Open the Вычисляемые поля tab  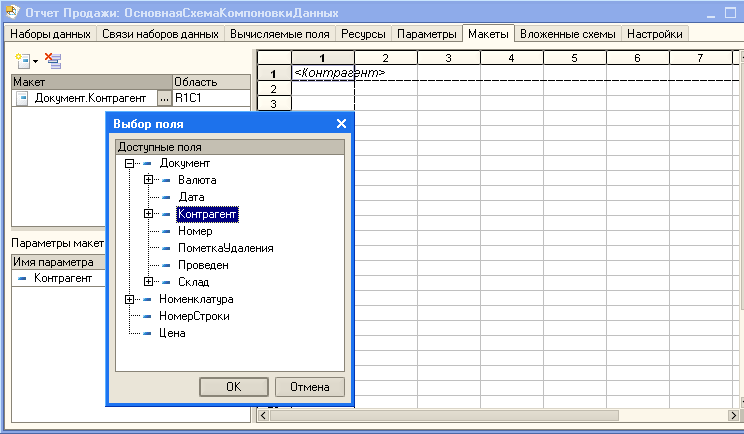279,34
